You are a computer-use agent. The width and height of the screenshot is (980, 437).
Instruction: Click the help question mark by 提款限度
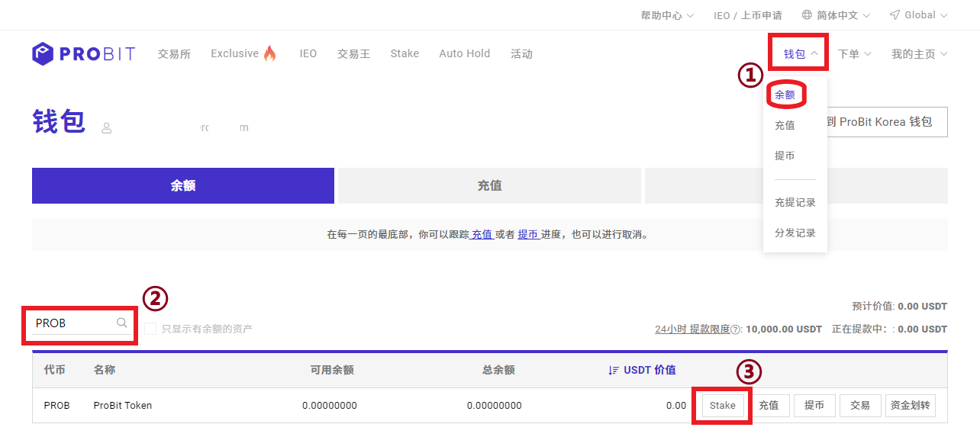click(x=737, y=329)
